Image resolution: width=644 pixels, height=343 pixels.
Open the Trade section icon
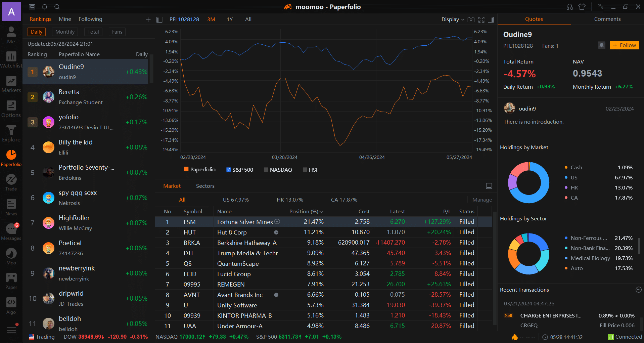point(11,183)
